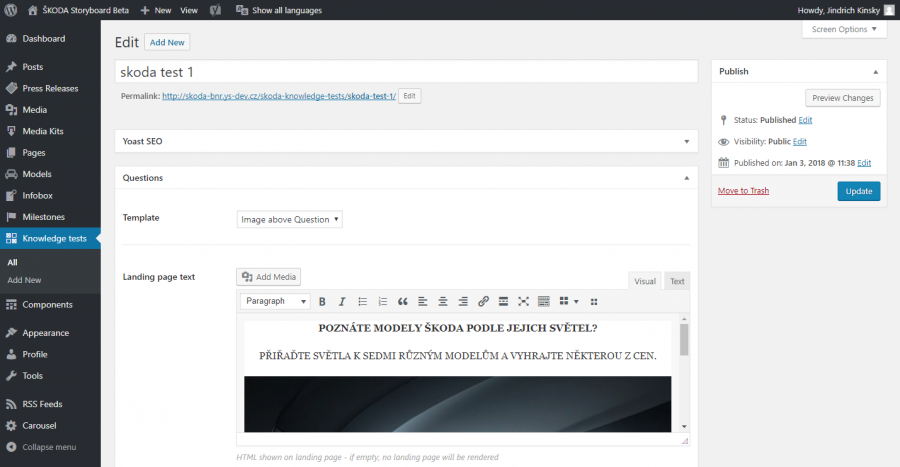Open the grid layout dropdown in toolbar
Screen dimensions: 900x467
tap(569, 301)
